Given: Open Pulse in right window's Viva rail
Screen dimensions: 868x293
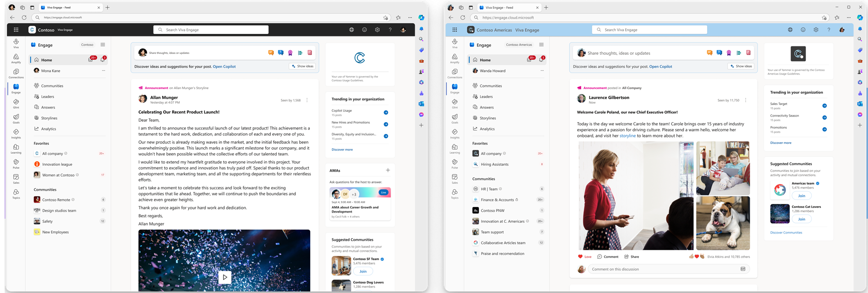Looking at the screenshot, I should 454,164.
